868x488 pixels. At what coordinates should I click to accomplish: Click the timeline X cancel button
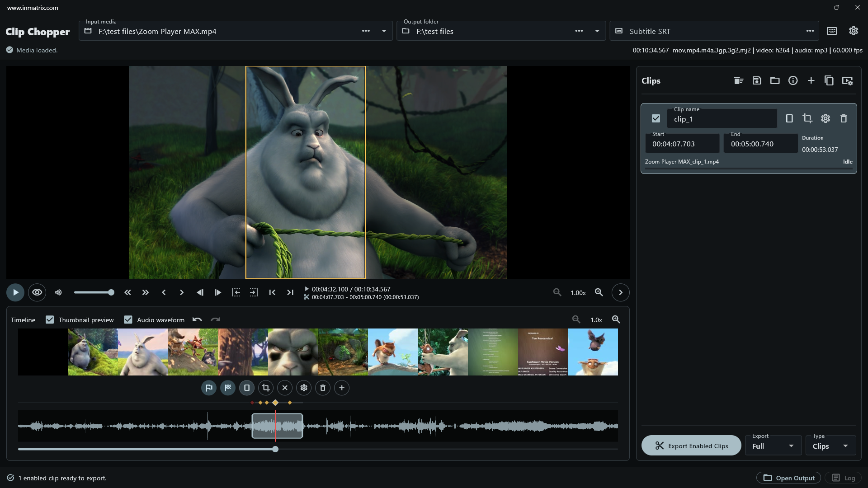pos(285,388)
